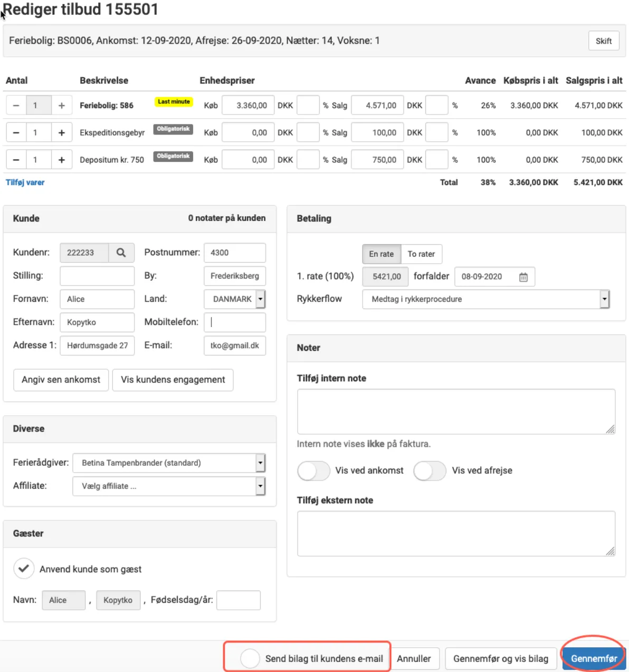This screenshot has height=672, width=629.
Task: Enable Send bilag til kundens e-mail
Action: [x=250, y=658]
